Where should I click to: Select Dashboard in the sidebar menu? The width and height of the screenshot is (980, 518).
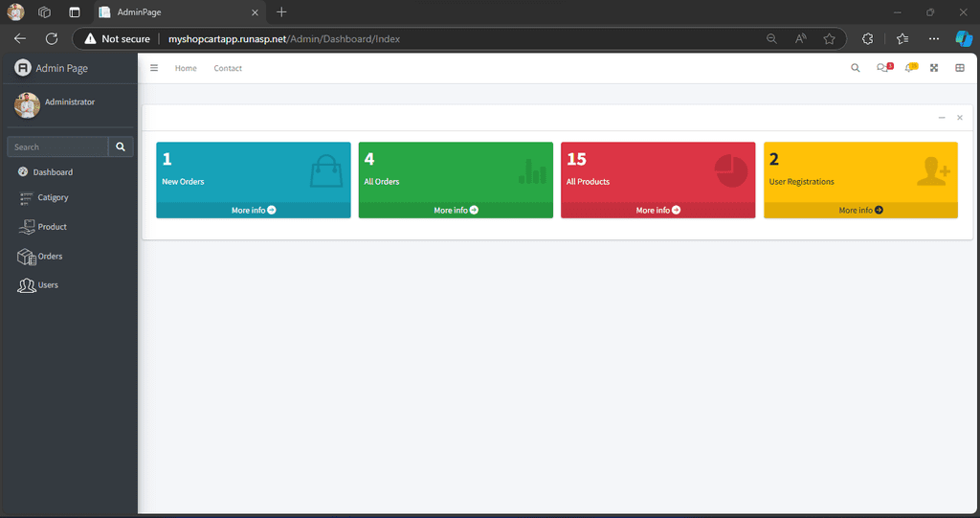[54, 172]
